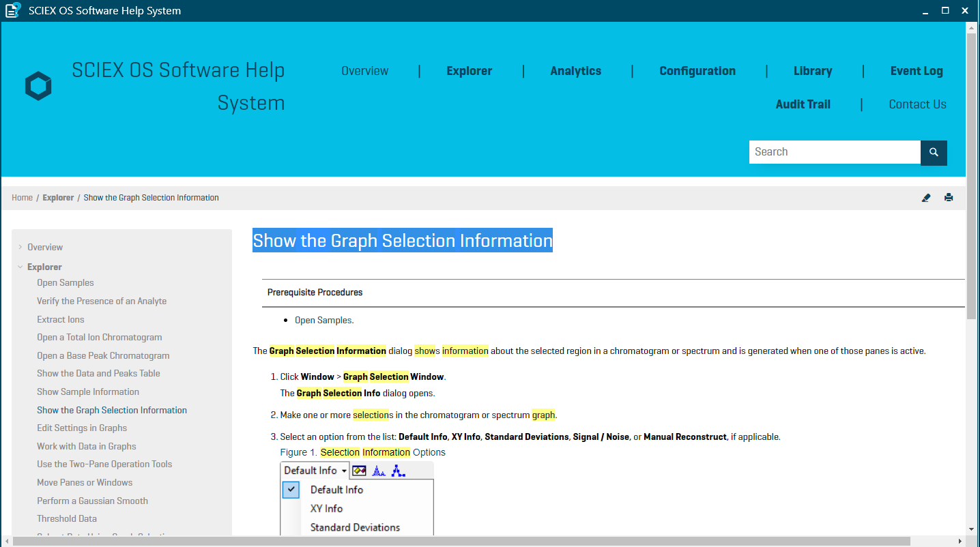This screenshot has height=547, width=980.
Task: Follow the Open Samples prerequisite link
Action: pyautogui.click(x=323, y=320)
